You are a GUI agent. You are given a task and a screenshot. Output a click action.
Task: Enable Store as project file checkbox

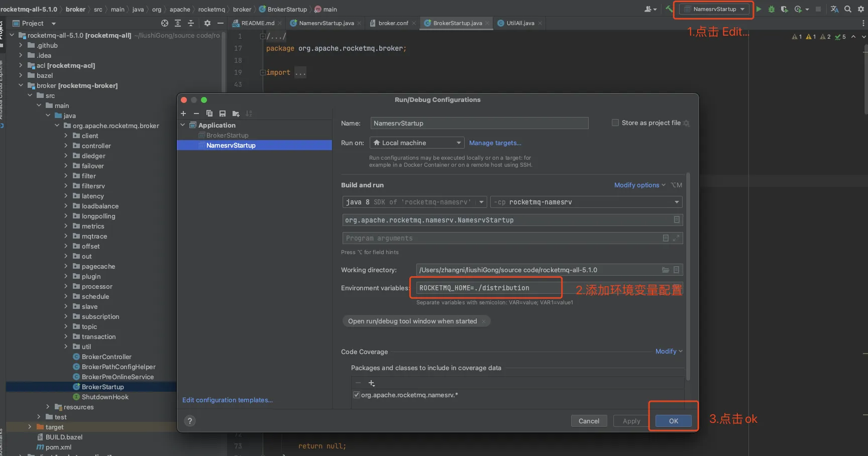615,123
